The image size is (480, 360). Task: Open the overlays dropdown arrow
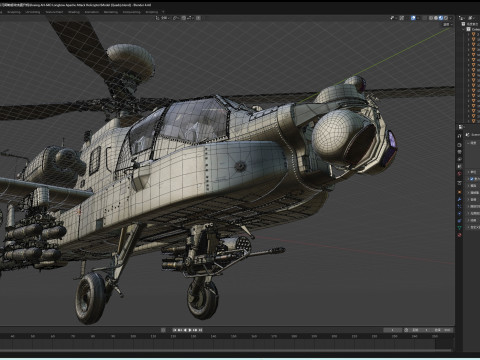(418, 18)
